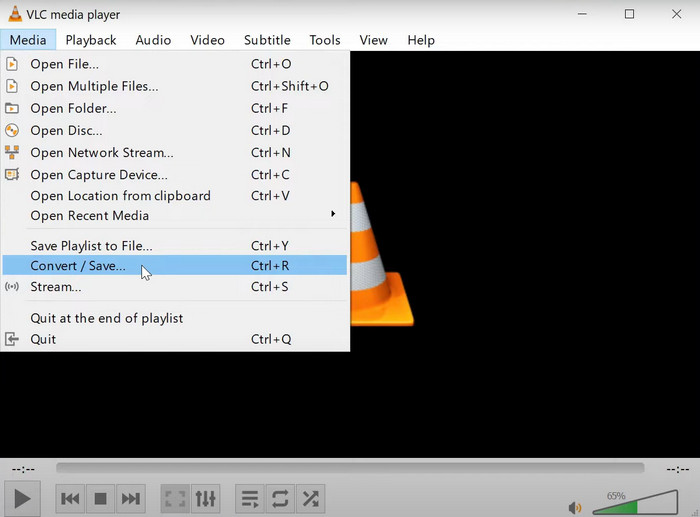Toggle fullscreen video mode
This screenshot has width=700, height=517.
[174, 498]
